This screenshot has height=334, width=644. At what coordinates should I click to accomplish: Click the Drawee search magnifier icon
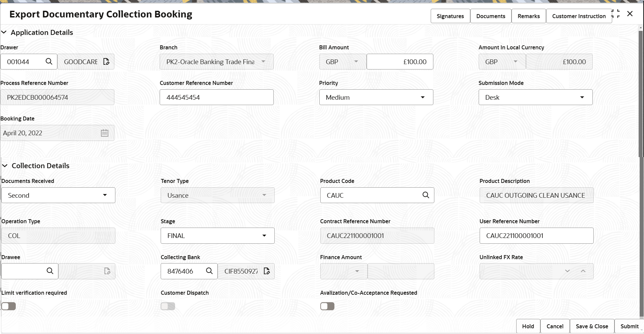click(x=50, y=271)
